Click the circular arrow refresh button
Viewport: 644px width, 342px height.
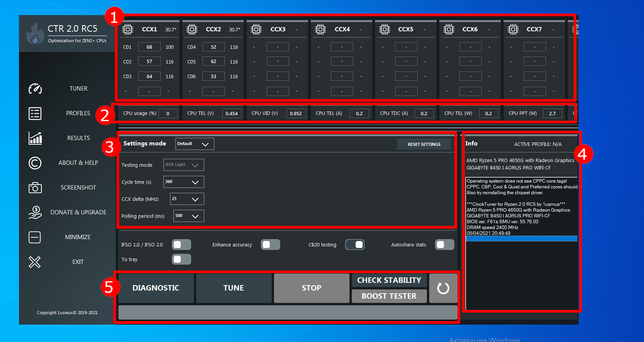tap(443, 288)
